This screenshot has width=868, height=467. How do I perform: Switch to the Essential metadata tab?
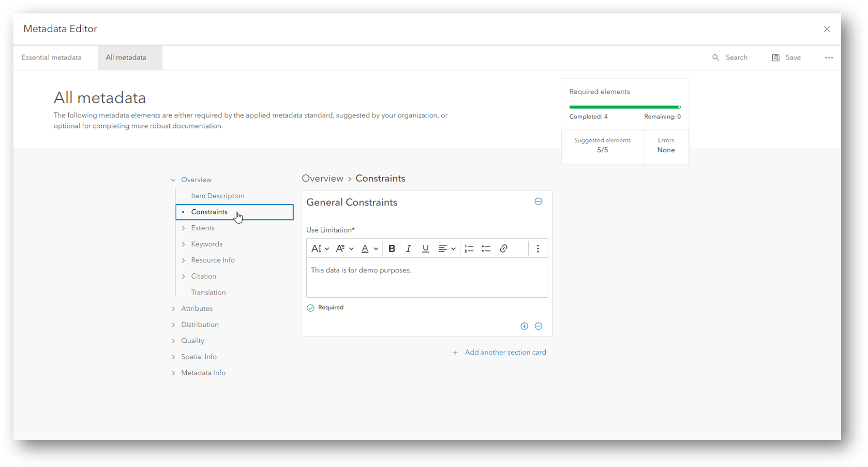(x=51, y=57)
